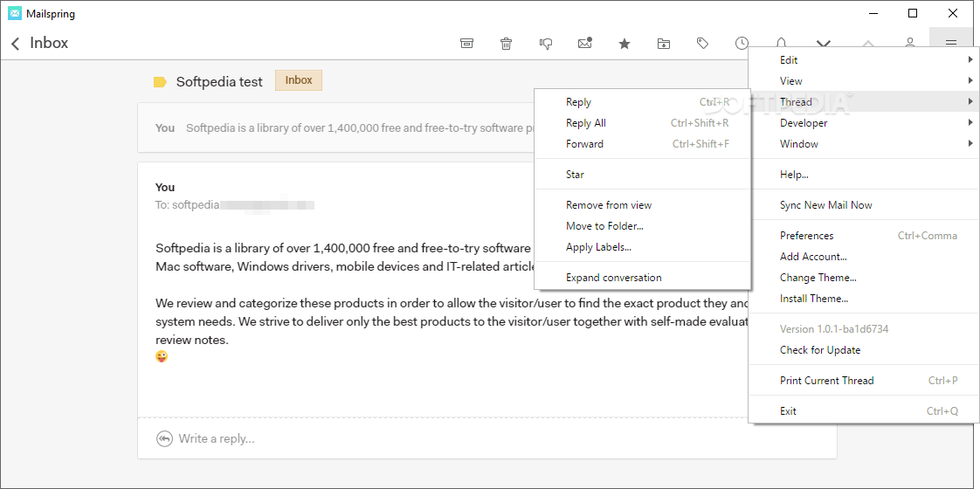This screenshot has height=489, width=980.
Task: Choose Remove from view
Action: point(643,205)
